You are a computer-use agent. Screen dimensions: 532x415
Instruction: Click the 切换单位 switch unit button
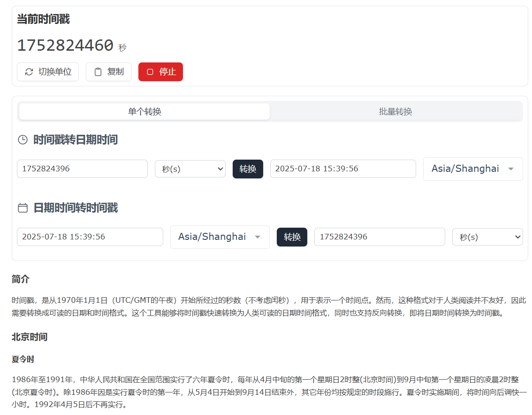tap(48, 72)
